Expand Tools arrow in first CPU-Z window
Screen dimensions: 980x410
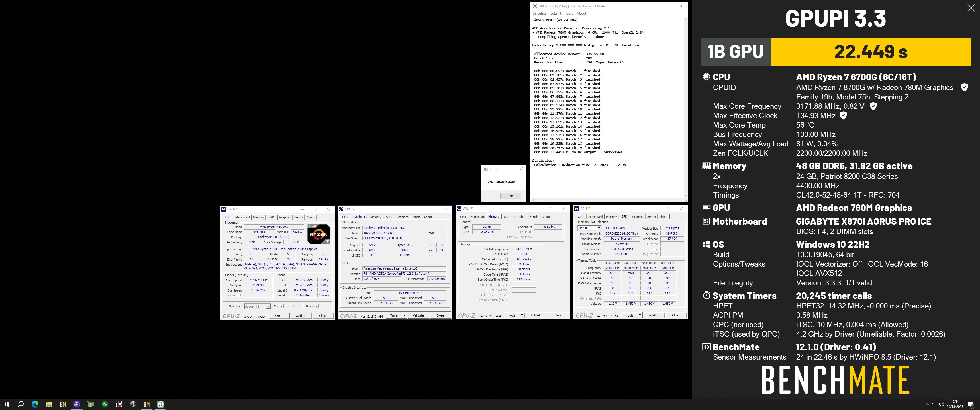click(287, 316)
